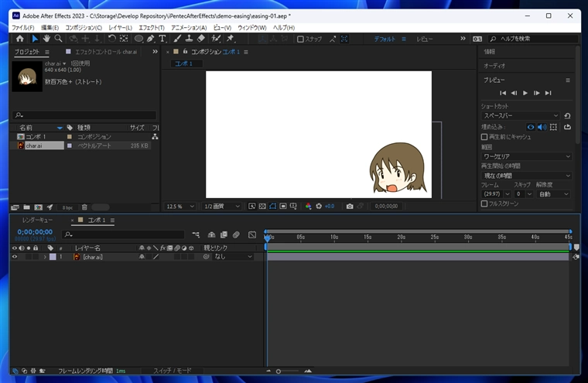
Task: Select the Selection arrow tool
Action: point(35,39)
